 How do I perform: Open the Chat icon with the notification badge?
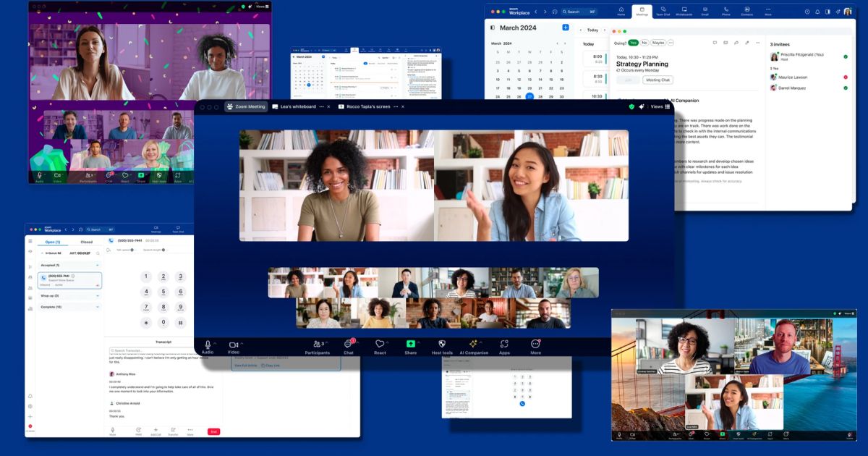tap(348, 345)
